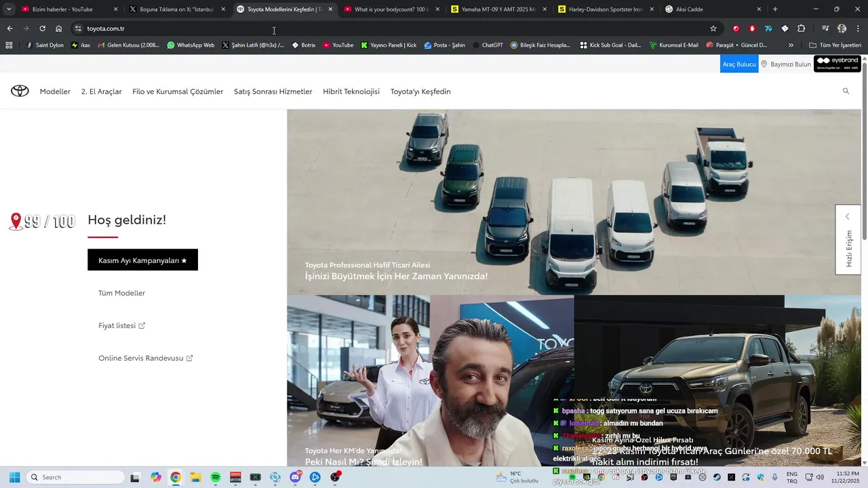
Task: Click the eyebrand badge in header
Action: click(837, 64)
